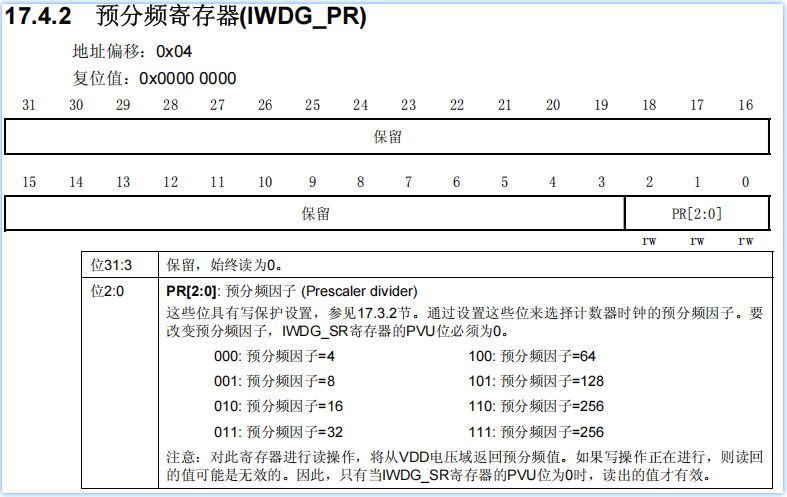This screenshot has width=787, height=497.
Task: Click the rw label under bit 0
Action: point(745,241)
